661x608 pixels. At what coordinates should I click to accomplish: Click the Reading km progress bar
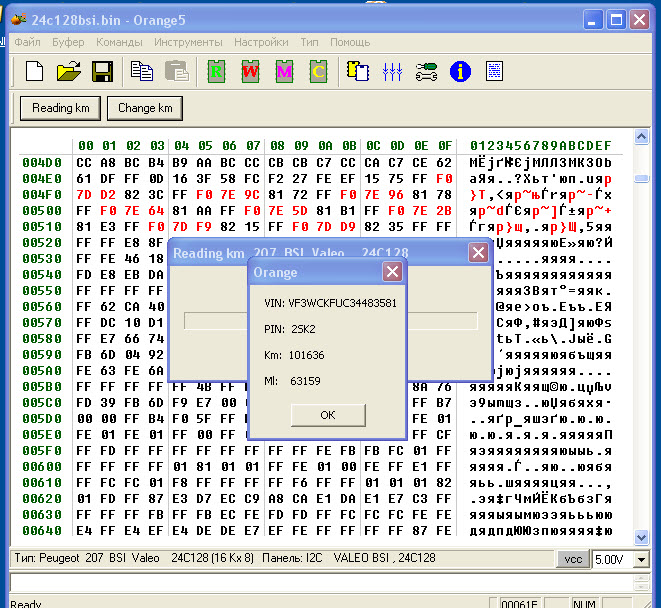pyautogui.click(x=331, y=321)
